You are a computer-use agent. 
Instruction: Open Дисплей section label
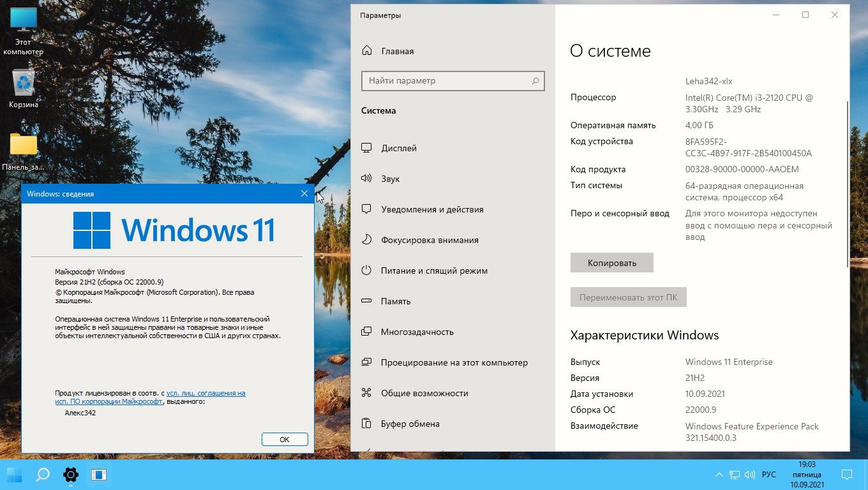pos(399,148)
